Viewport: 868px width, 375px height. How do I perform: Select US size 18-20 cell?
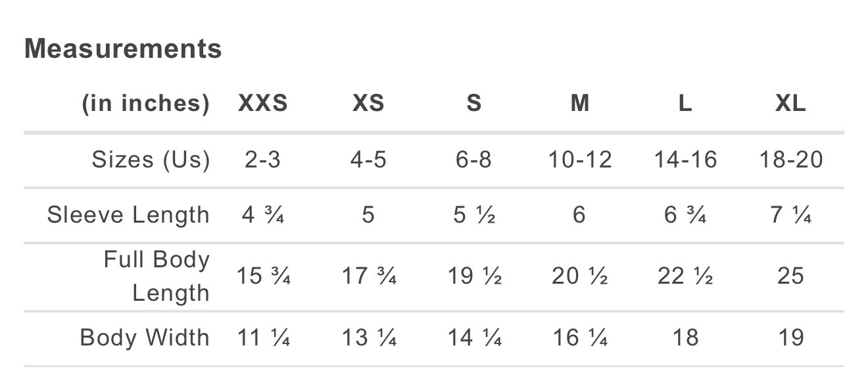[x=791, y=160]
